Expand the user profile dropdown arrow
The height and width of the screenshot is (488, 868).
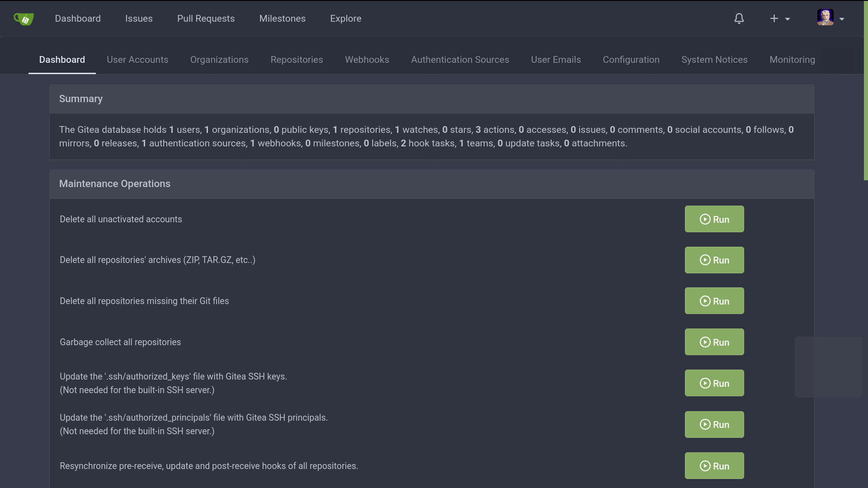[x=842, y=19]
